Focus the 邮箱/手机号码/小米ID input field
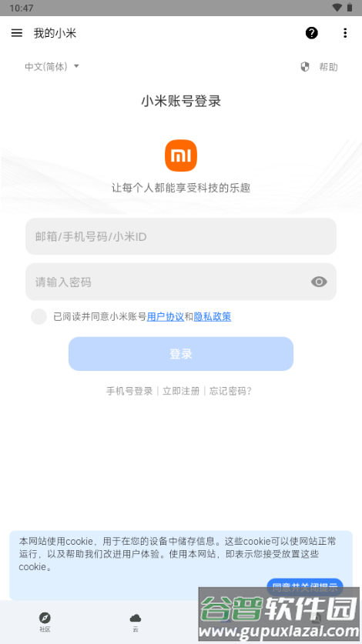The image size is (362, 644). tap(181, 236)
